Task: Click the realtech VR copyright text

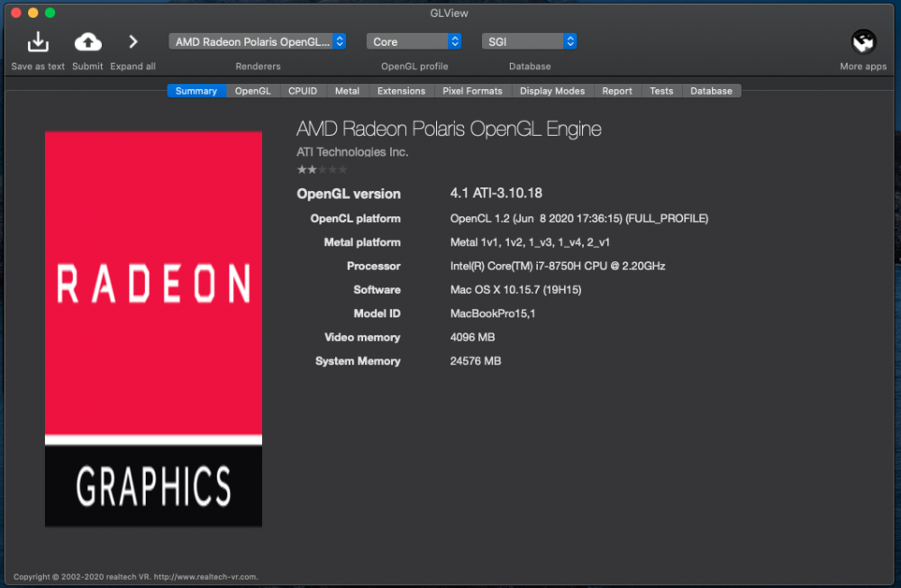Action: [136, 576]
